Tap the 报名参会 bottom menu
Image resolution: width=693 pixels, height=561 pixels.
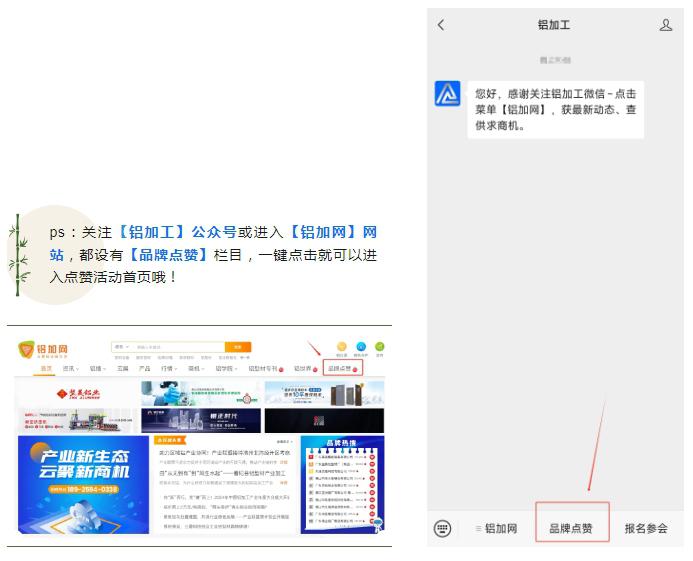click(x=646, y=528)
